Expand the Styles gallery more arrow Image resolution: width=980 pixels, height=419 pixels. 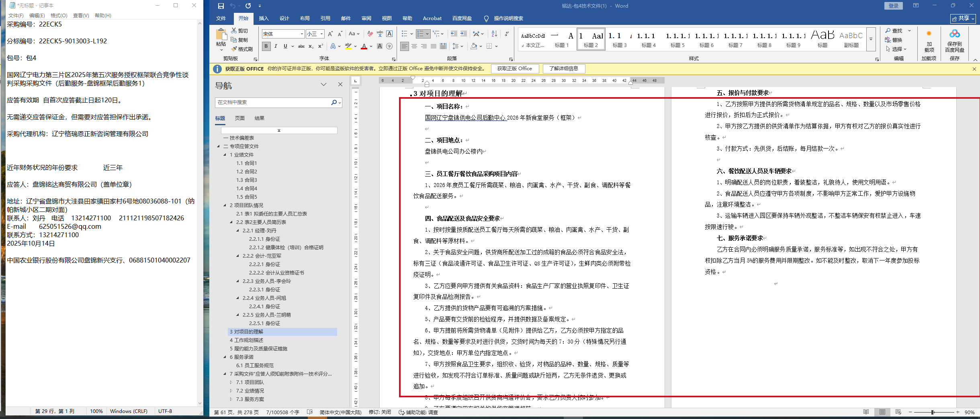(871, 39)
